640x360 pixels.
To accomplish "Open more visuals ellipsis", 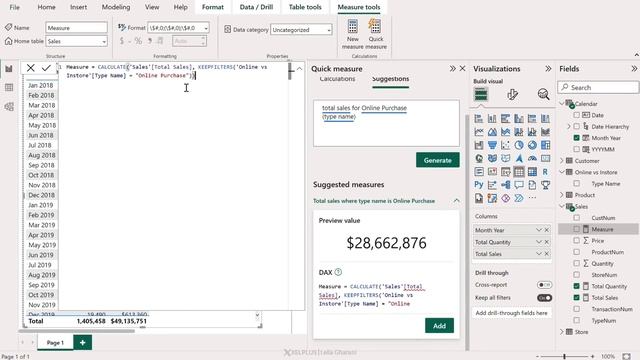I will [x=532, y=198].
